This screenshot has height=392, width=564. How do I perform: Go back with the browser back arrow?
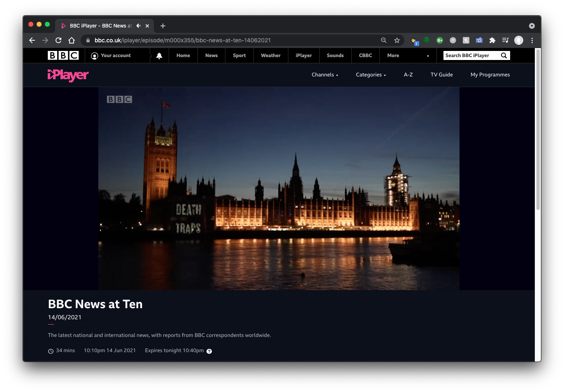[32, 40]
